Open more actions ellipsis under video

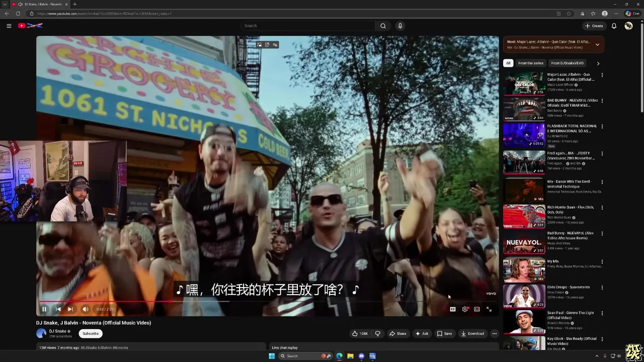494,333
